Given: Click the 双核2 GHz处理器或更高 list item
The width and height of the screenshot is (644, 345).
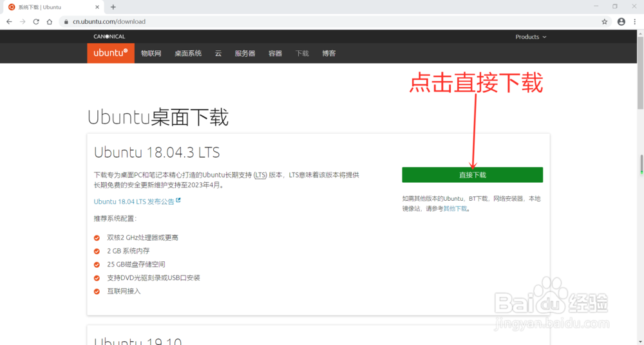Looking at the screenshot, I should (142, 238).
